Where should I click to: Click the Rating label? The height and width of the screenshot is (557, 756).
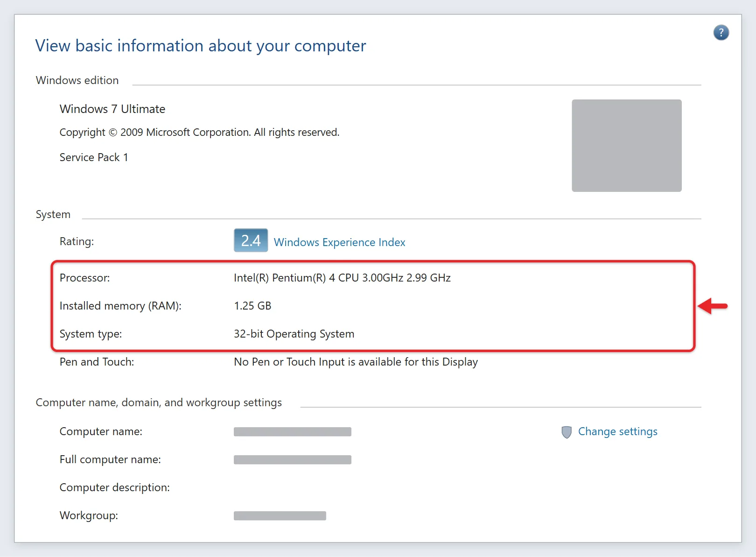point(77,241)
